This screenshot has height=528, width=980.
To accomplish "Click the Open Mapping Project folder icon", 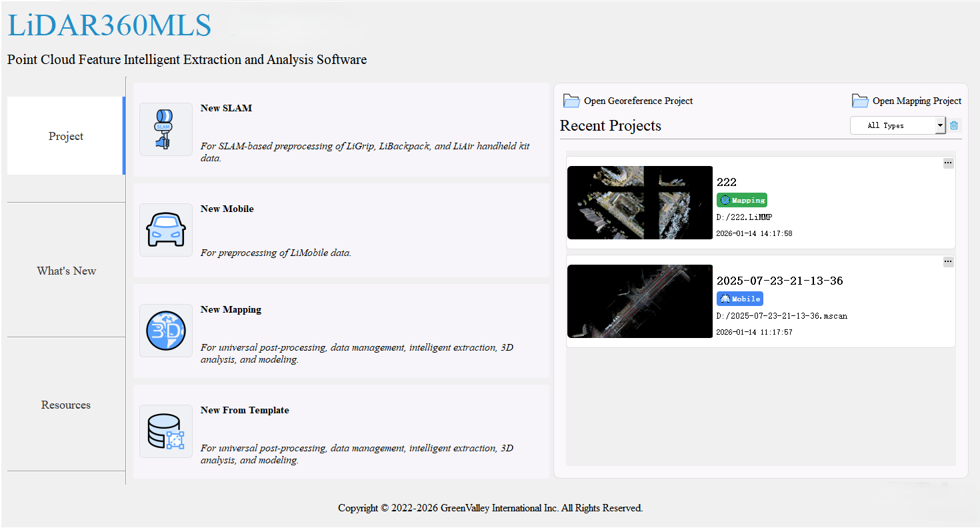I will [859, 100].
